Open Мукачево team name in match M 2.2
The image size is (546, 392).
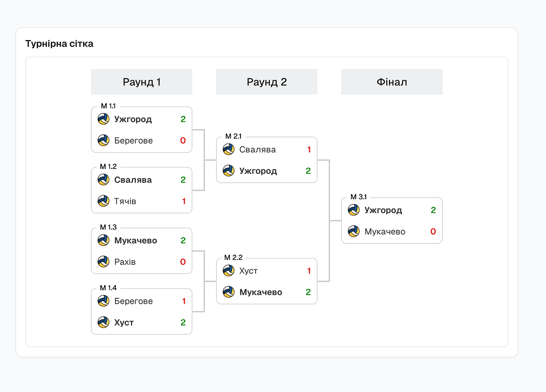(261, 292)
